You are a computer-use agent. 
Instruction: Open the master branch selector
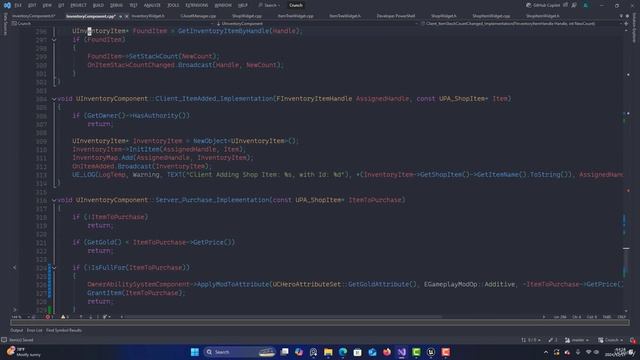(577, 340)
